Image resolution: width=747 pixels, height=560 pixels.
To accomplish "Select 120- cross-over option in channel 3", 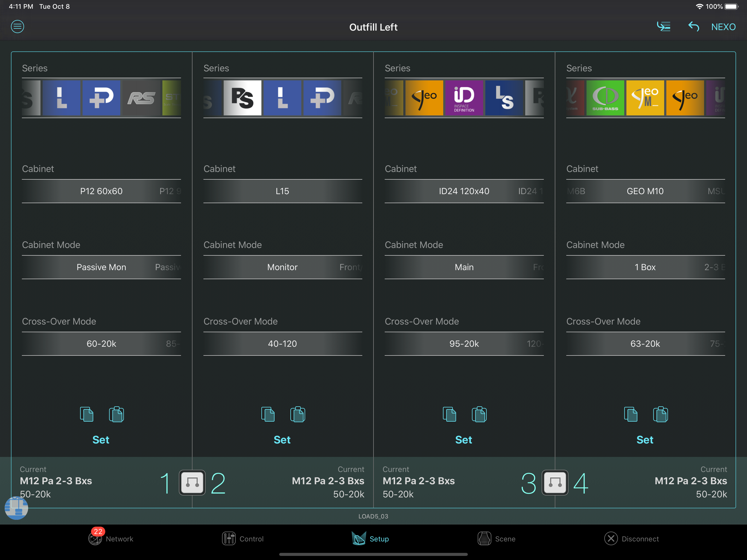I will (535, 343).
